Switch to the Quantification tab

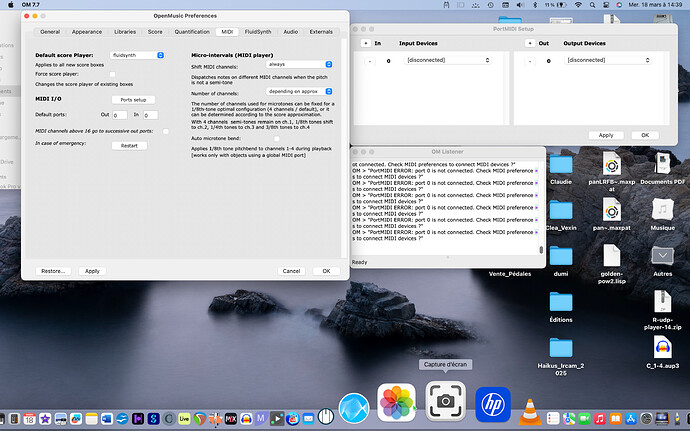tap(193, 32)
